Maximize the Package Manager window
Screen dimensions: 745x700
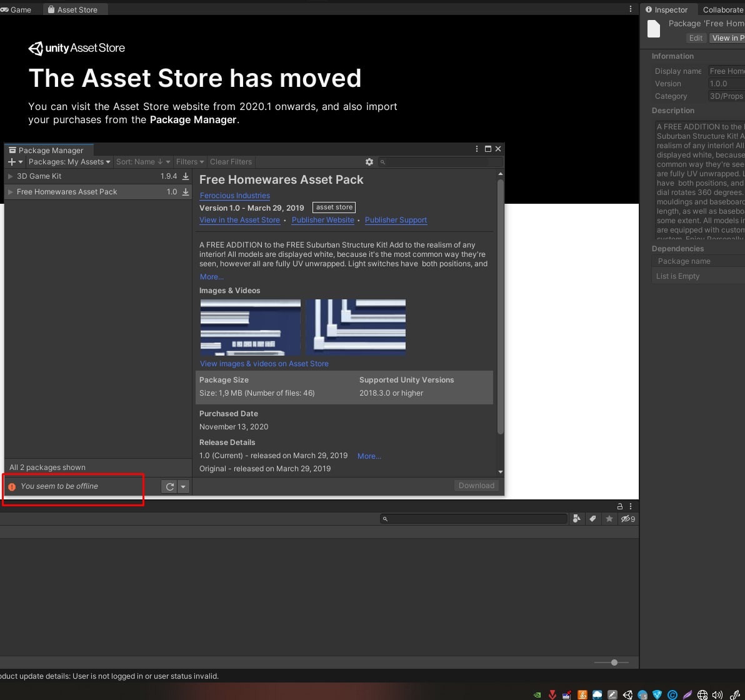pos(488,149)
